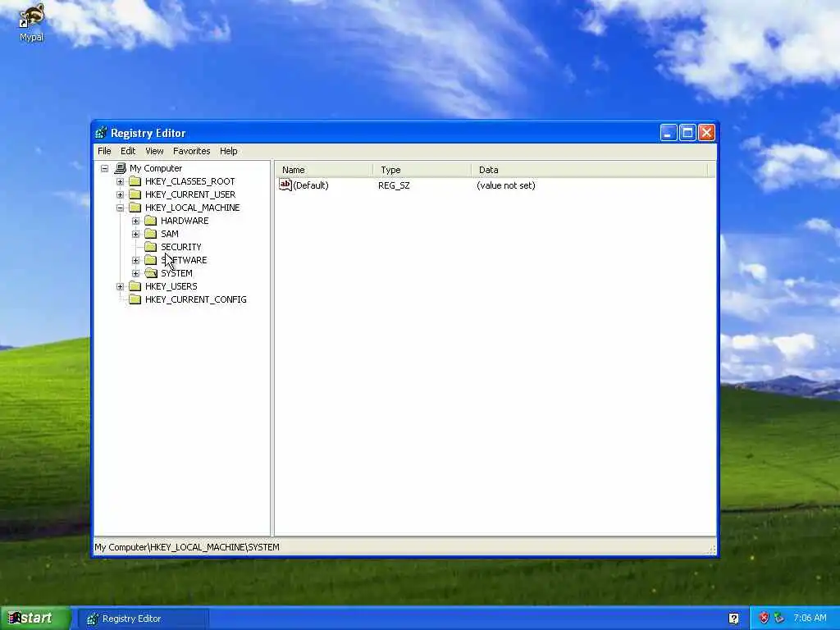840x630 pixels.
Task: Click the window resize grip corner
Action: [x=712, y=550]
